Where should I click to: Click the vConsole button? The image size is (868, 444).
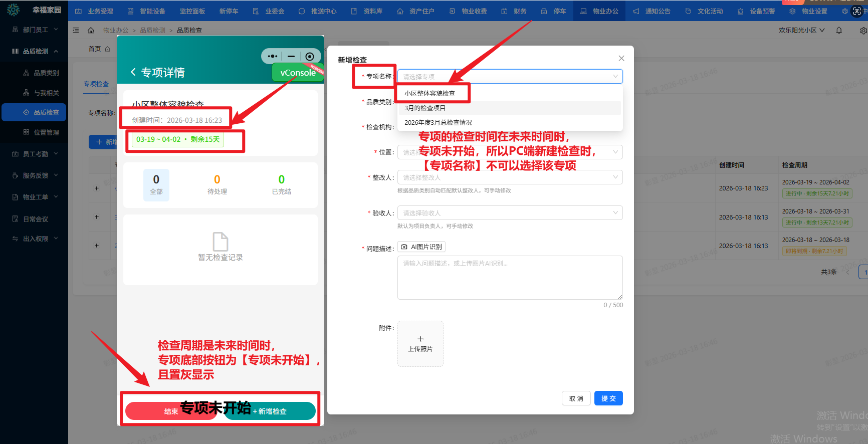coord(298,73)
